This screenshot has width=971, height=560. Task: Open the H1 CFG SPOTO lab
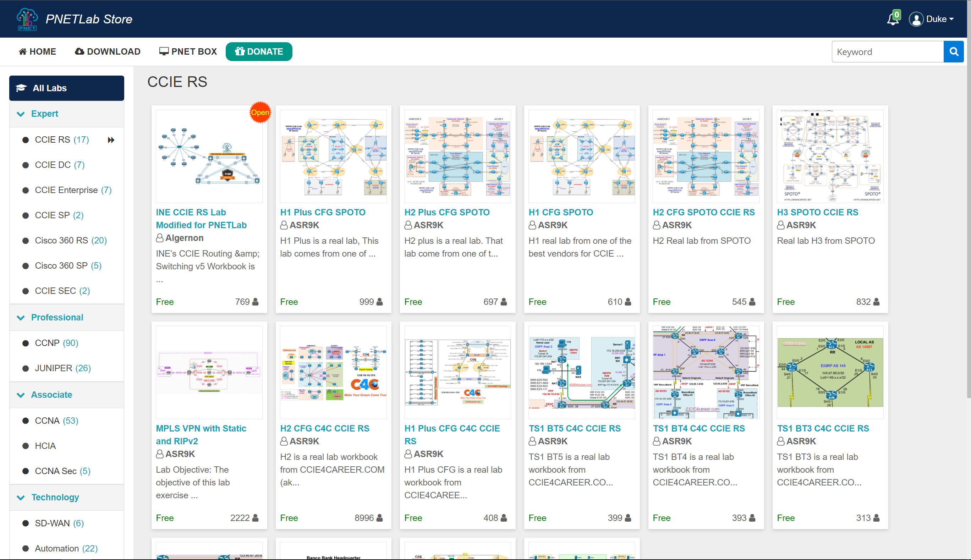[x=561, y=212]
